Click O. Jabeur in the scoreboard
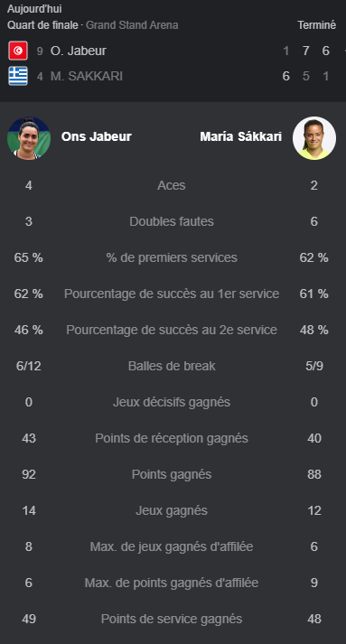 78,51
